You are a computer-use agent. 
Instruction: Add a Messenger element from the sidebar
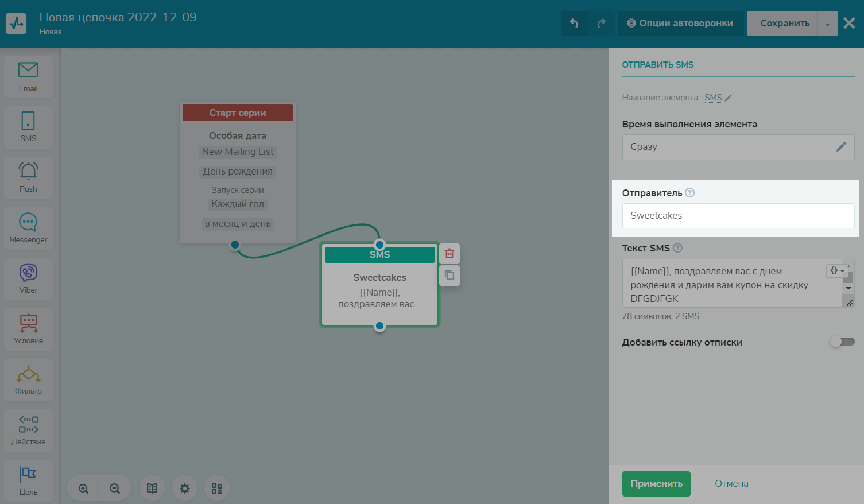[28, 228]
